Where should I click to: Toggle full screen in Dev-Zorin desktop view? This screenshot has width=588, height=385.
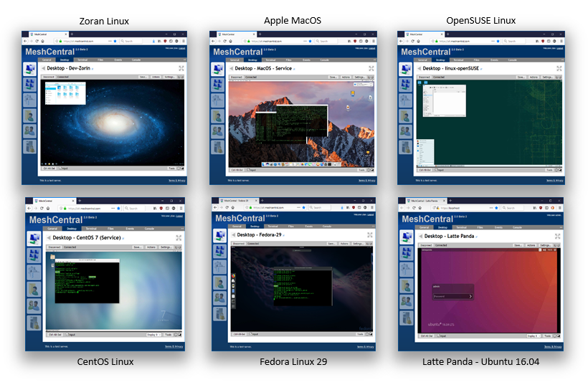(181, 68)
